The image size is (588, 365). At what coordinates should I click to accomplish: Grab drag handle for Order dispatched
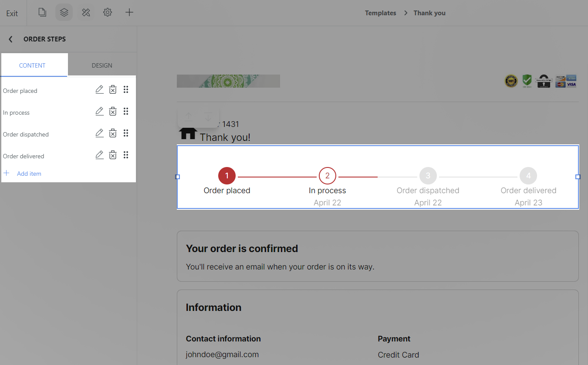point(126,133)
